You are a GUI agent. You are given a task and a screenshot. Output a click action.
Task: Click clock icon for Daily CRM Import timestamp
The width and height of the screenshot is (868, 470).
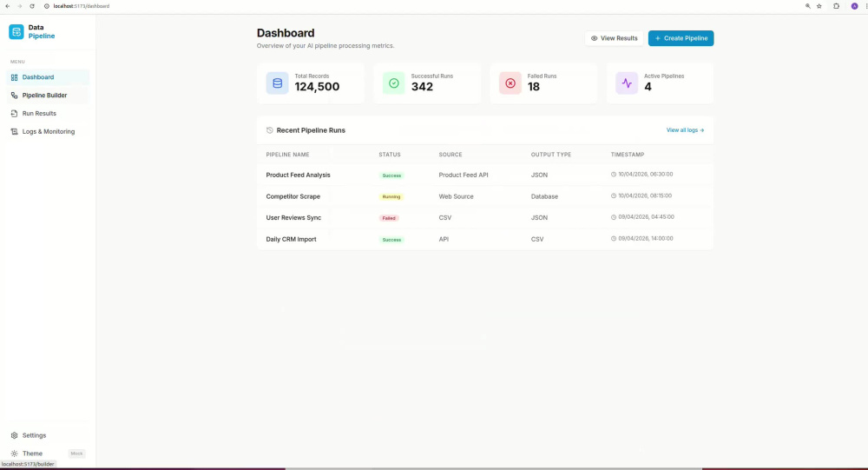[x=614, y=238]
